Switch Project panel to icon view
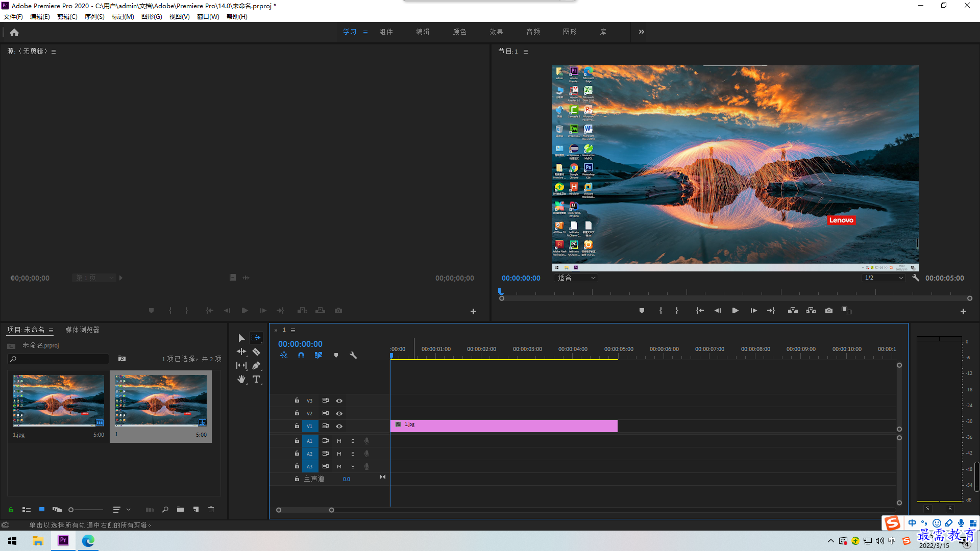Viewport: 980px width, 551px height. (42, 510)
